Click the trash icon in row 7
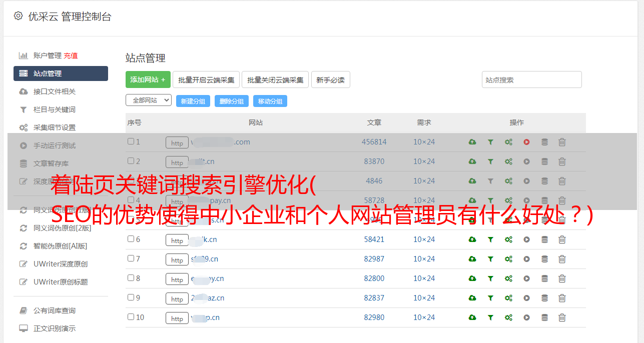 pyautogui.click(x=562, y=259)
